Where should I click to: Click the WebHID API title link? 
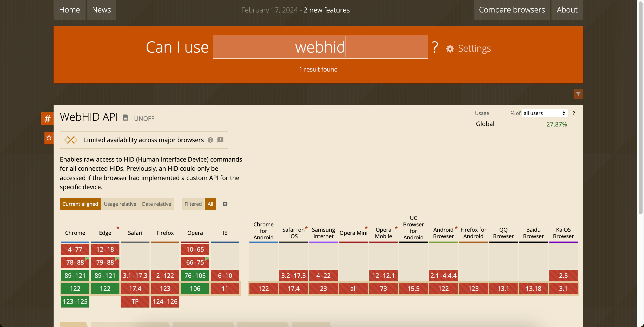tap(89, 117)
